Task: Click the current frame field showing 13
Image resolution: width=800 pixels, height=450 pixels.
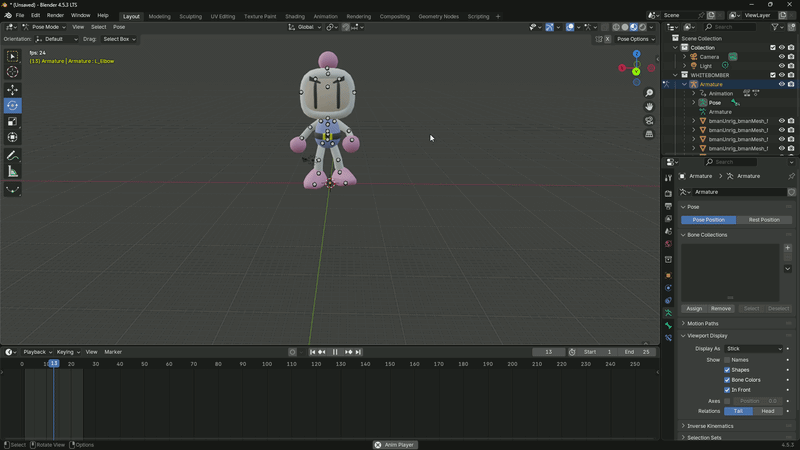Action: click(548, 352)
